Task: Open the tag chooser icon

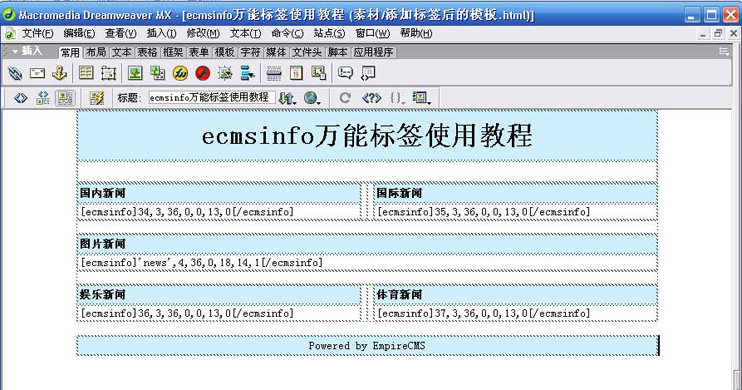Action: pyautogui.click(x=368, y=73)
